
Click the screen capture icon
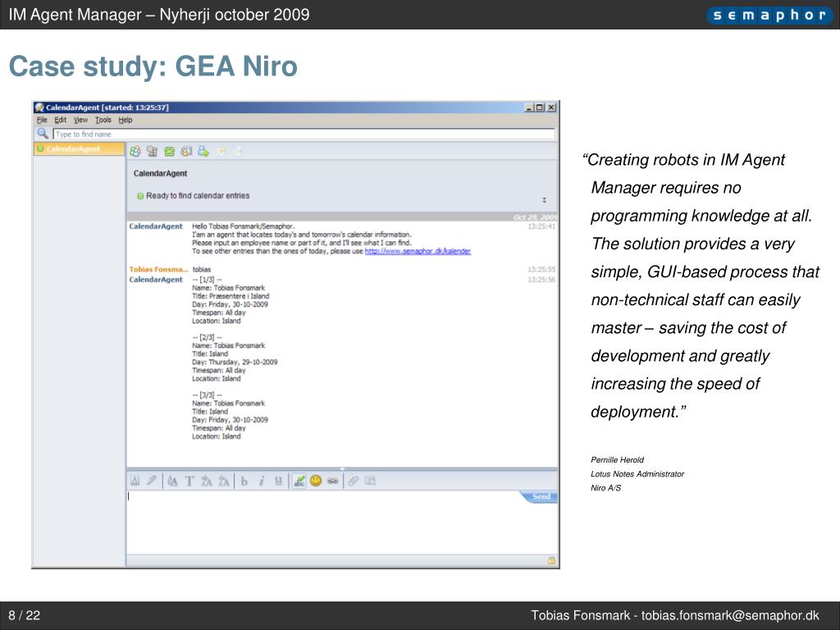(370, 481)
